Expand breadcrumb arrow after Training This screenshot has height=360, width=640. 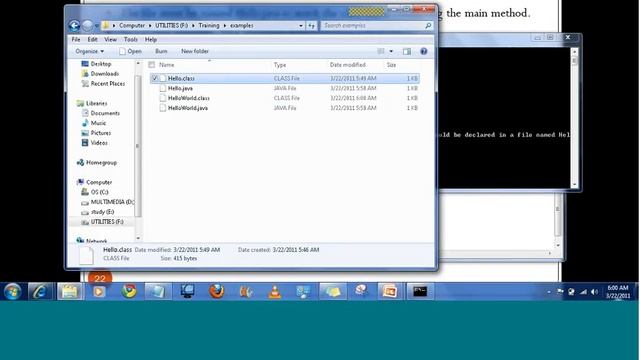[224, 26]
